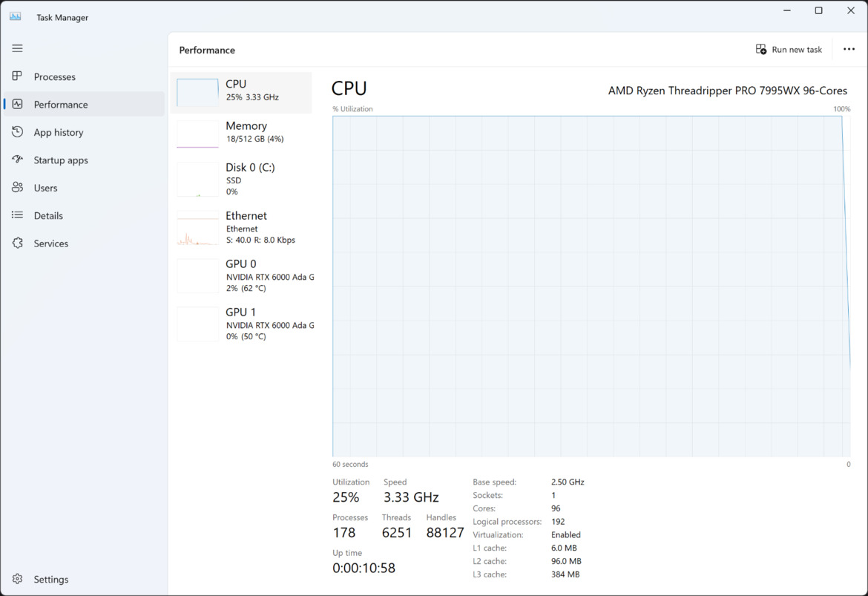Select the Services icon in sidebar
868x596 pixels.
click(17, 243)
